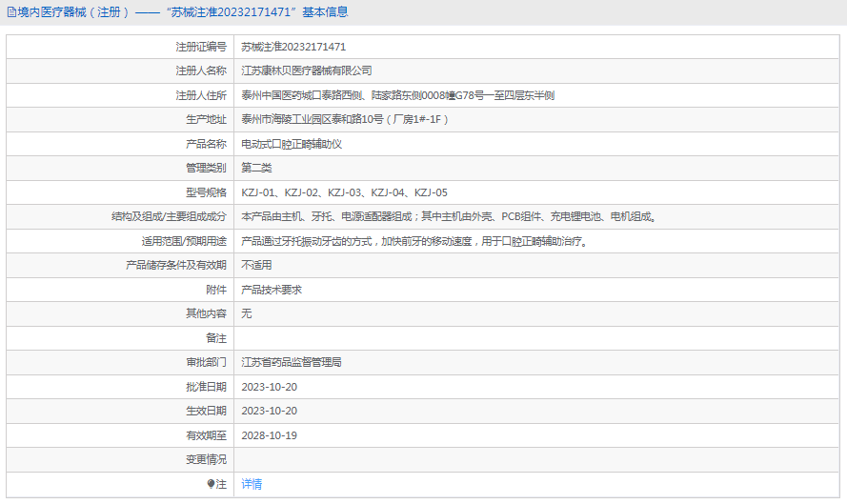Click the registrant address starting with 泰州中国医药城
847x504 pixels.
click(397, 95)
